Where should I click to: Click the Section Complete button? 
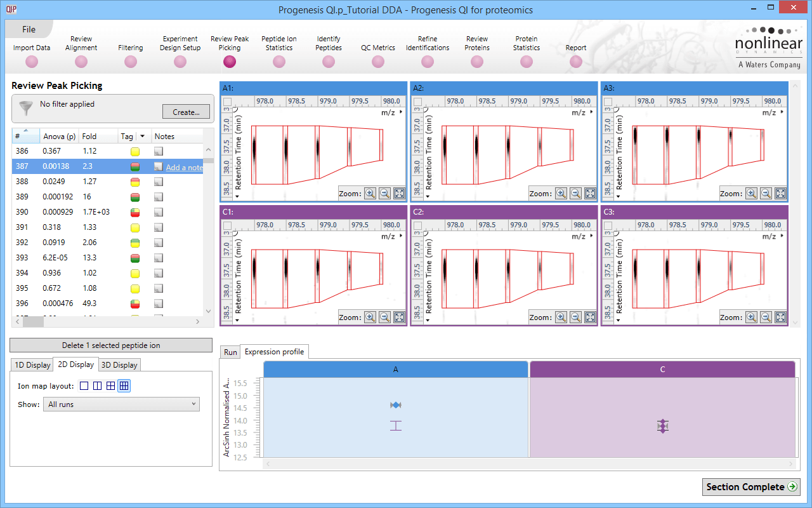[x=752, y=487]
